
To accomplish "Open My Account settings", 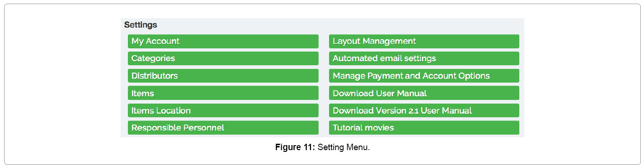I will click(223, 41).
